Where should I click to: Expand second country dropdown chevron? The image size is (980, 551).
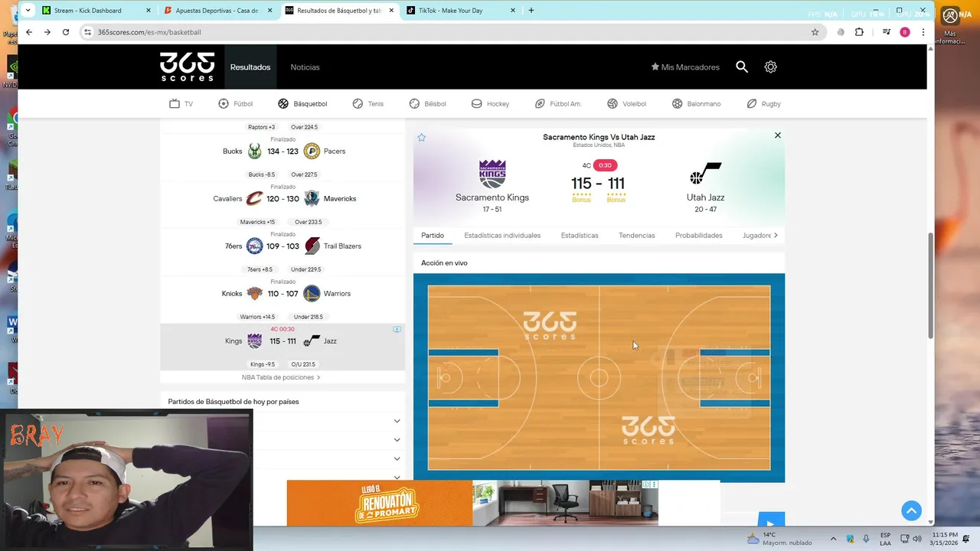coord(397,440)
